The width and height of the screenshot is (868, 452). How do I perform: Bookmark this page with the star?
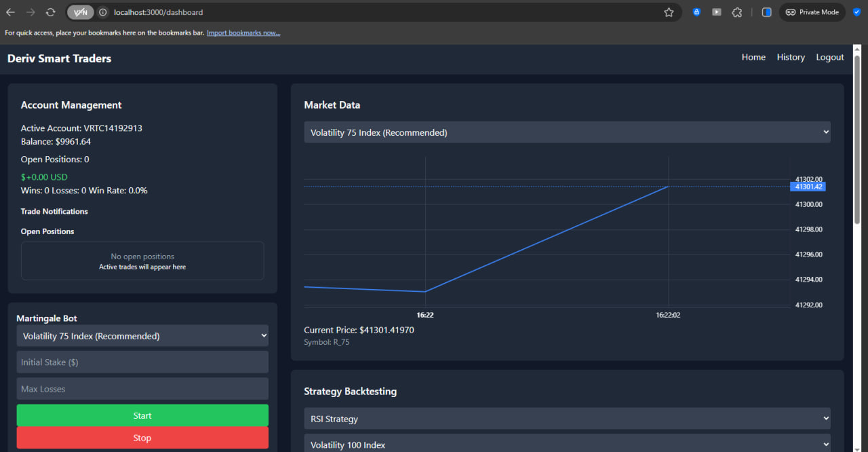coord(669,12)
